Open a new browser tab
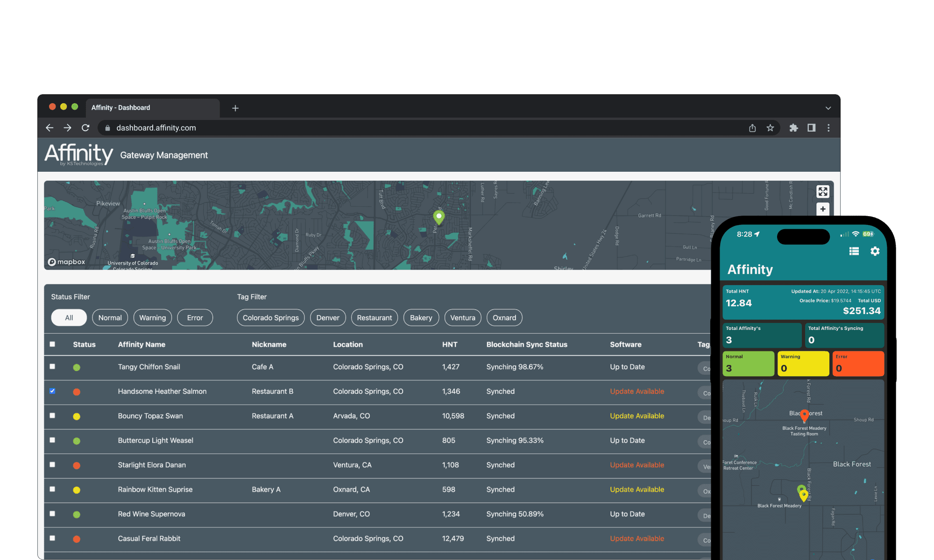This screenshot has height=560, width=934. coord(235,108)
